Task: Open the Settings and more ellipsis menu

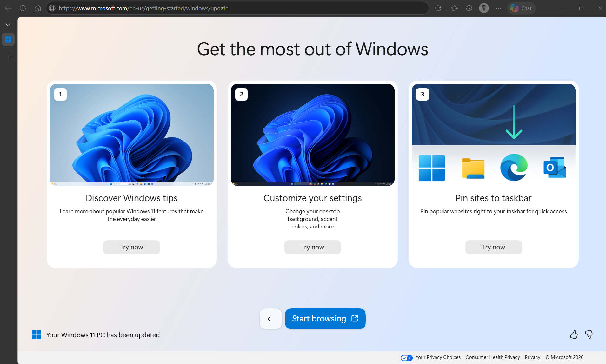Action: click(498, 8)
